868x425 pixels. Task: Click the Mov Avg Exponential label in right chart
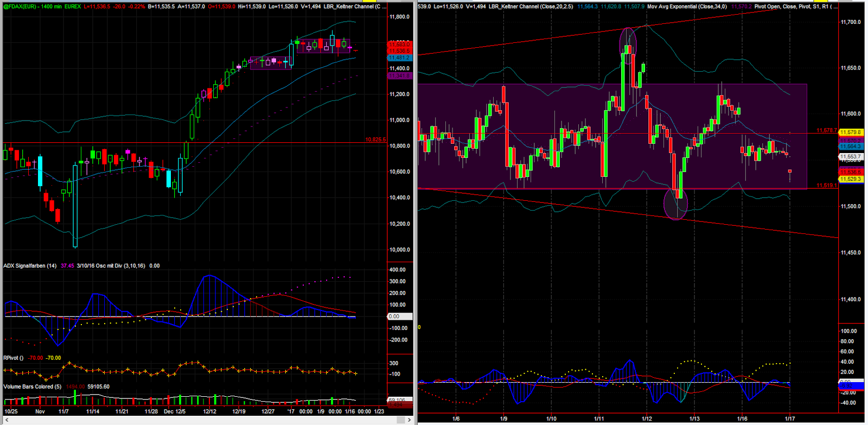pos(687,7)
